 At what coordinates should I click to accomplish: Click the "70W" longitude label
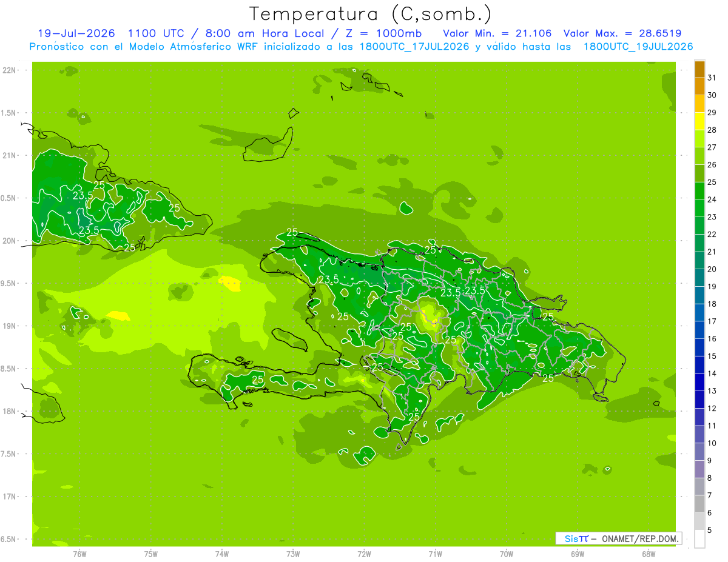tap(507, 554)
